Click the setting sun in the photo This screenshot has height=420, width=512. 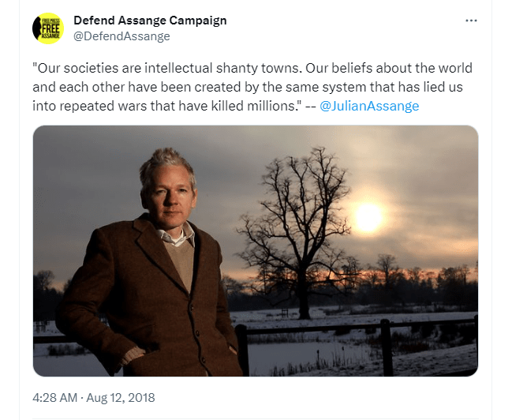[x=368, y=216]
